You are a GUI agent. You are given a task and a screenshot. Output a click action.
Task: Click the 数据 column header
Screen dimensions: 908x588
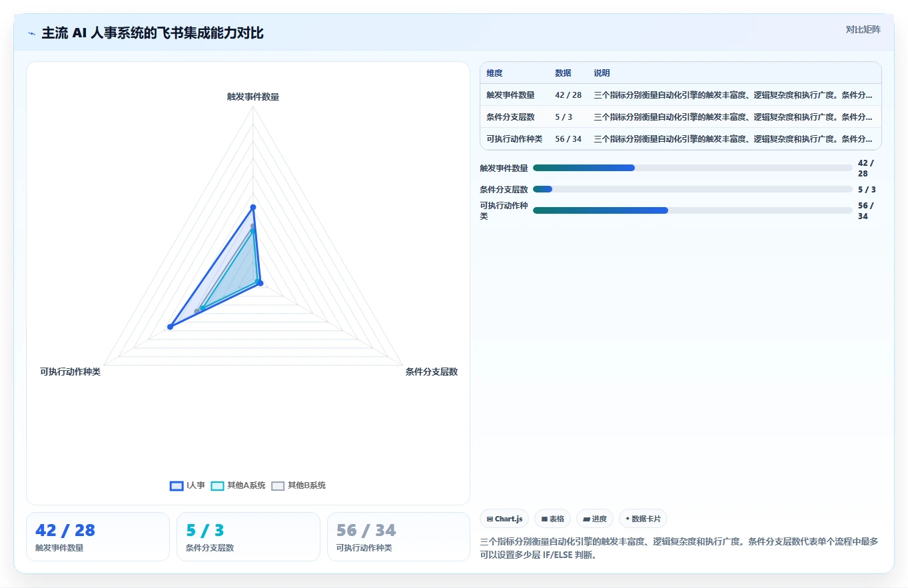click(563, 73)
